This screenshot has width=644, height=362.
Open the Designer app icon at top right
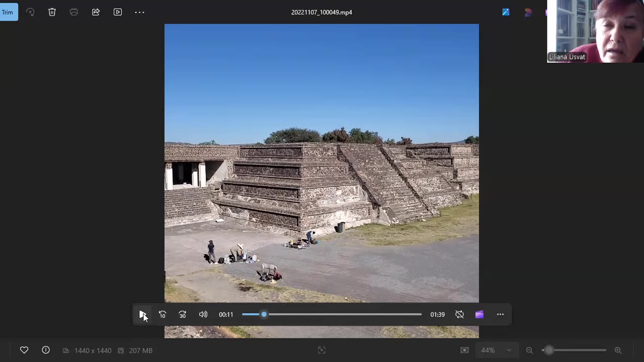[x=528, y=13]
